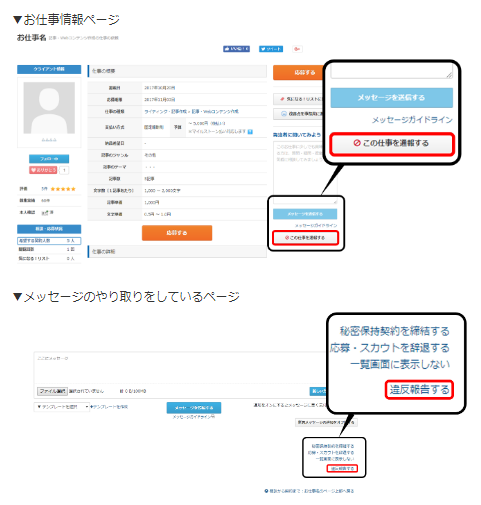Click the small red-boxed report job button
Image resolution: width=481 pixels, height=505 pixels.
(305, 238)
